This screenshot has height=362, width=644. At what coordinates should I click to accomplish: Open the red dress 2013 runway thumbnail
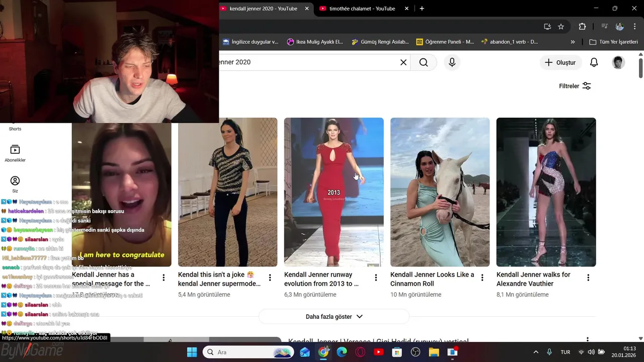[334, 192]
